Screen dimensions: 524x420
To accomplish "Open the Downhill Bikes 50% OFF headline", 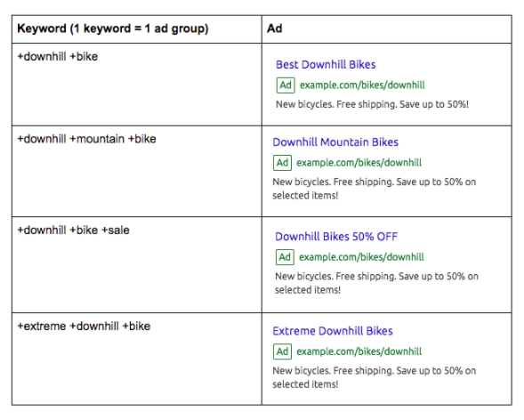I will [x=336, y=237].
